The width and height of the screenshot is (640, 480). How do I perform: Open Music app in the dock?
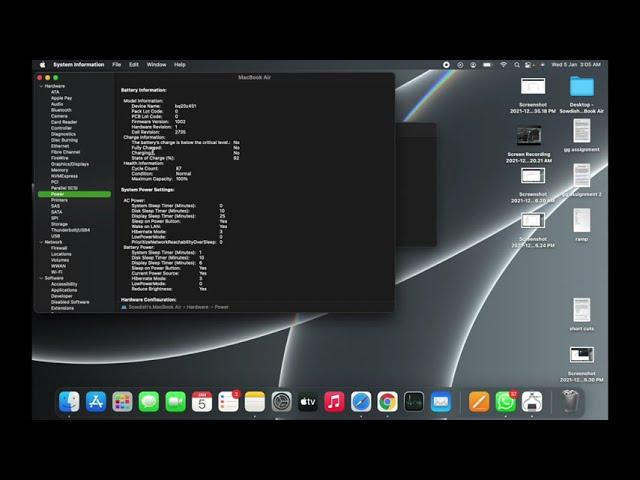click(334, 402)
